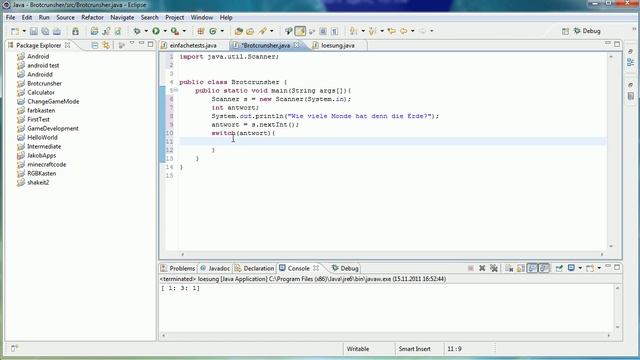
Task: Click Remove All Terminated Launches icon
Action: 494,268
